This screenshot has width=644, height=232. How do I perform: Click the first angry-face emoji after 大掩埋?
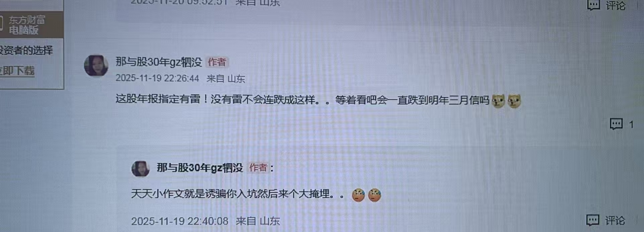click(x=358, y=195)
